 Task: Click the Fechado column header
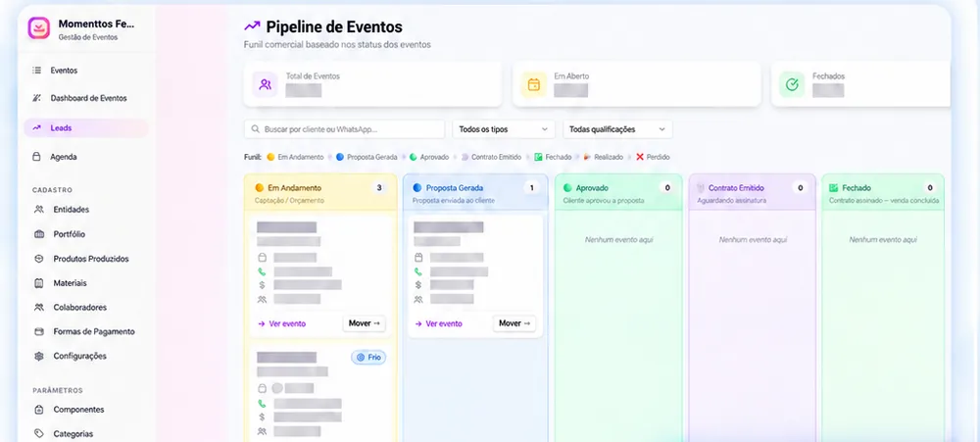click(x=883, y=193)
